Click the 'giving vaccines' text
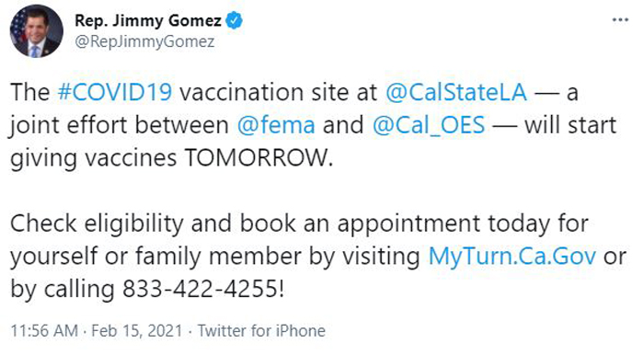Image resolution: width=644 pixels, height=355 pixels. (93, 158)
